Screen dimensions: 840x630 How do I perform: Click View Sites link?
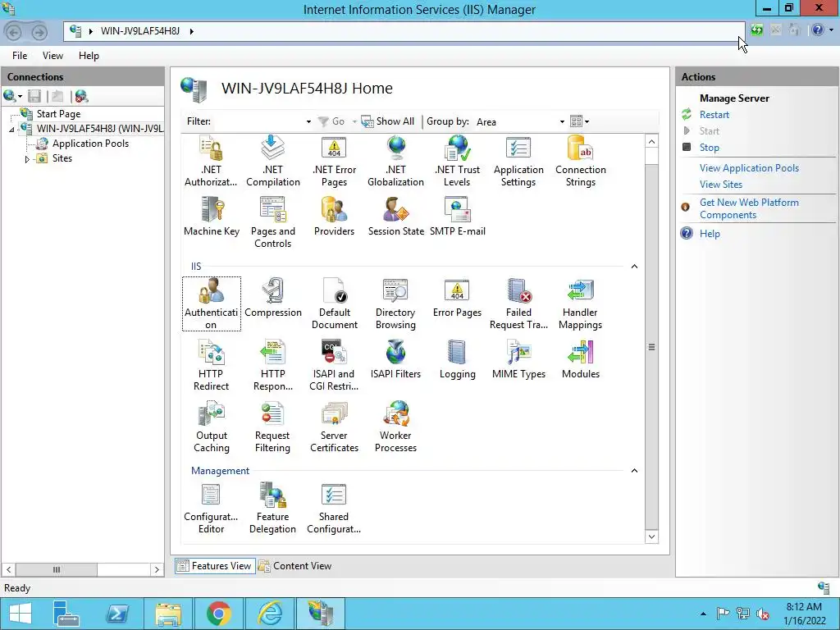[x=720, y=185]
